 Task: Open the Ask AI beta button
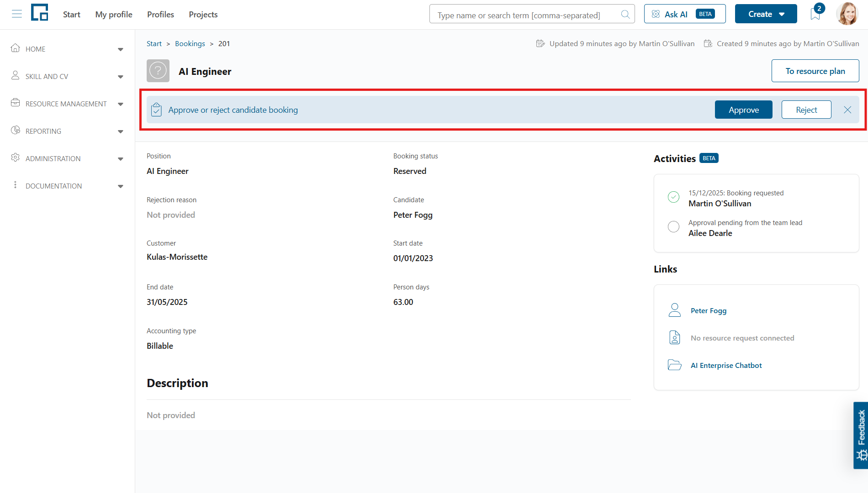685,14
